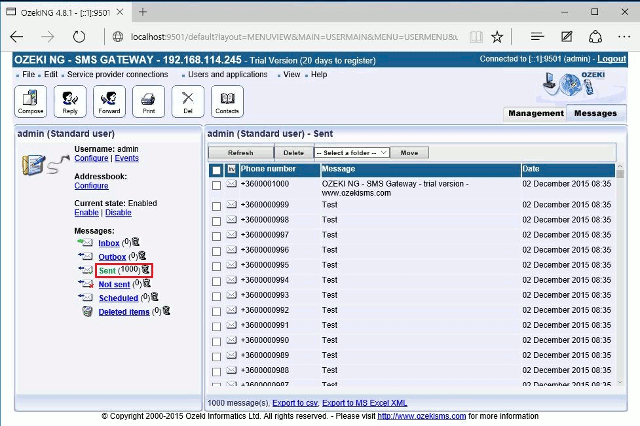Open the Edit menu
Screen dimensions: 640x426
pyautogui.click(x=51, y=74)
